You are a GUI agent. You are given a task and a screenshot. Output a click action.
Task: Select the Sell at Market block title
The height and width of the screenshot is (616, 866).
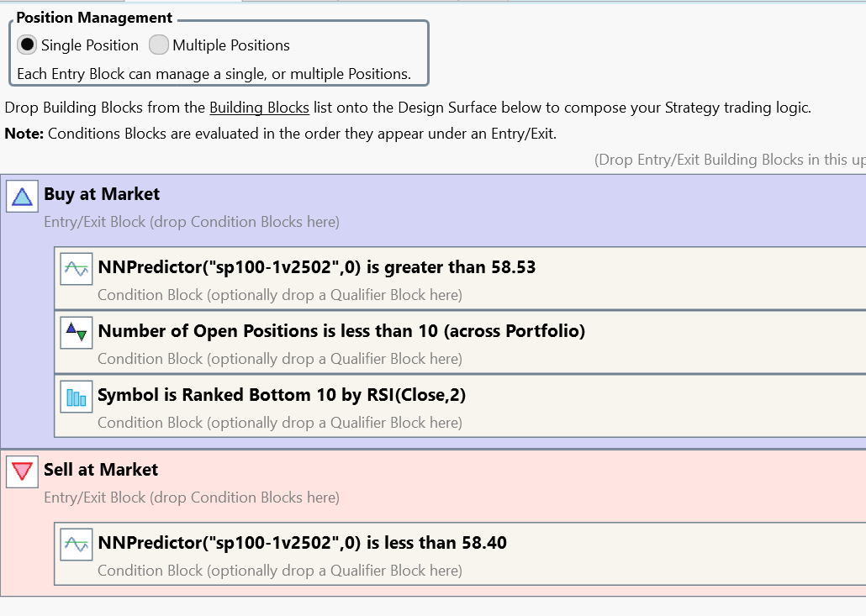pyautogui.click(x=101, y=470)
